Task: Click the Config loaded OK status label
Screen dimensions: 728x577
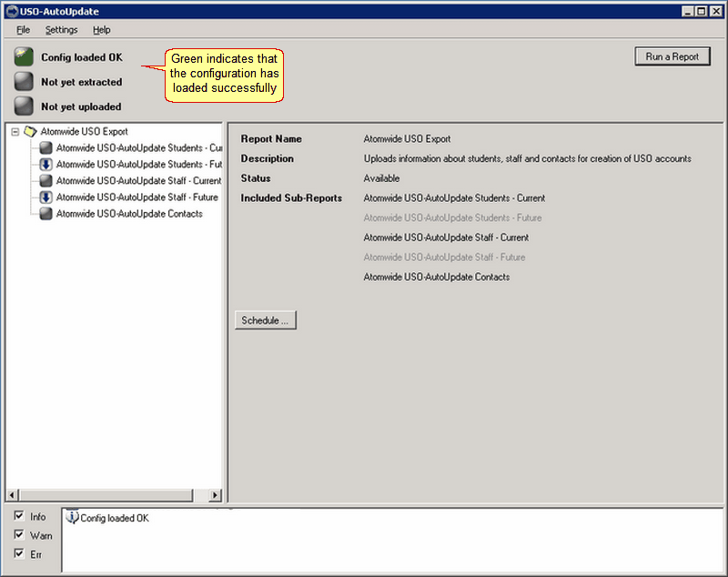Action: point(82,57)
